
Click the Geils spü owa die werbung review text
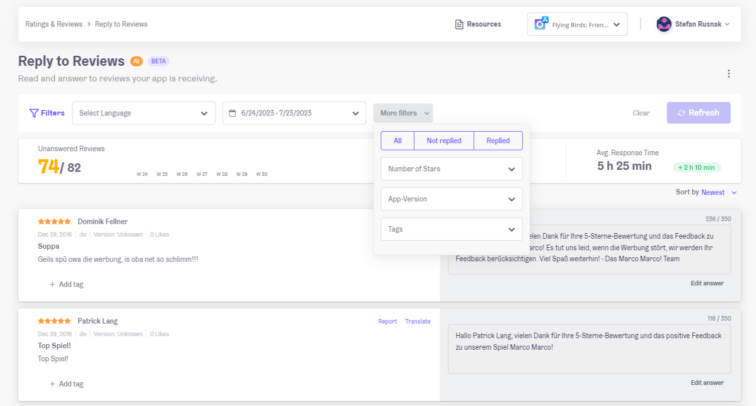(118, 259)
